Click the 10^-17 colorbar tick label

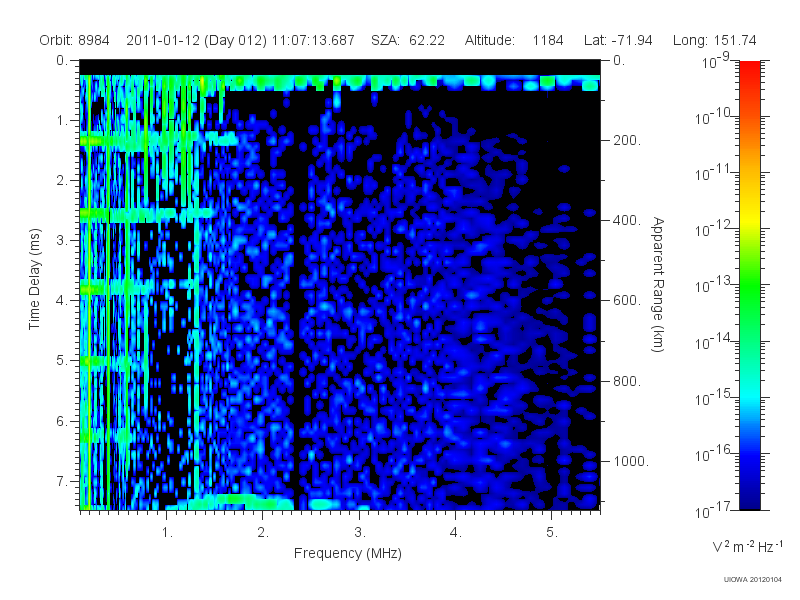click(712, 510)
